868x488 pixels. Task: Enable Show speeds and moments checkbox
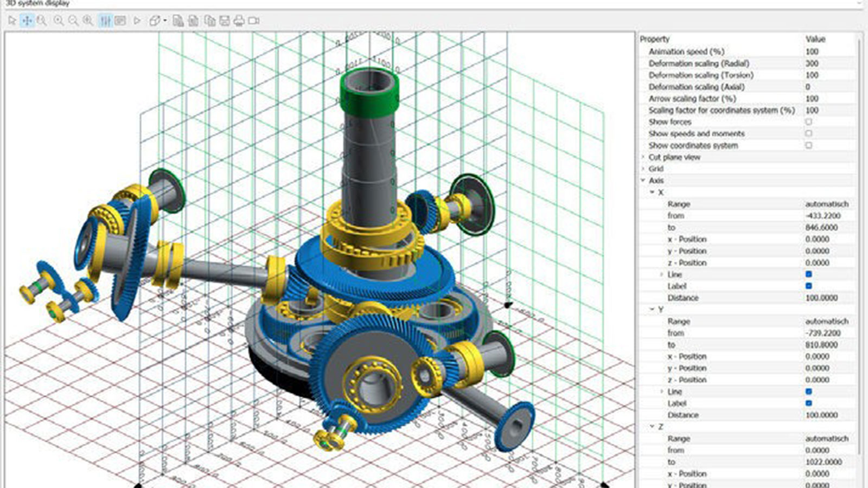pyautogui.click(x=808, y=133)
